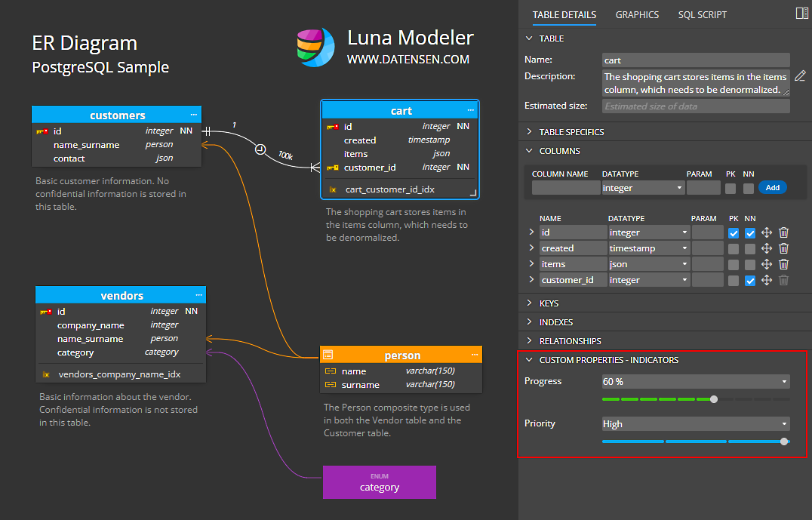
Task: Uncheck NN checkbox for customer_id column
Action: (x=749, y=281)
